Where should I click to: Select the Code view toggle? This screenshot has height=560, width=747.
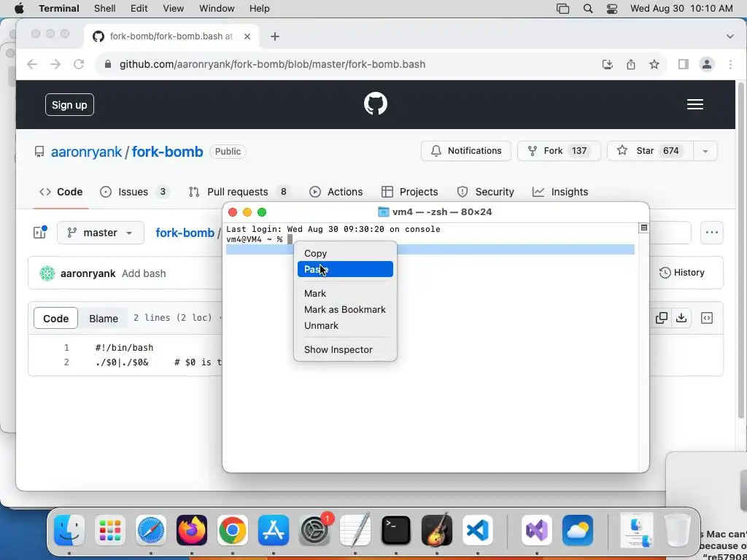click(x=55, y=318)
